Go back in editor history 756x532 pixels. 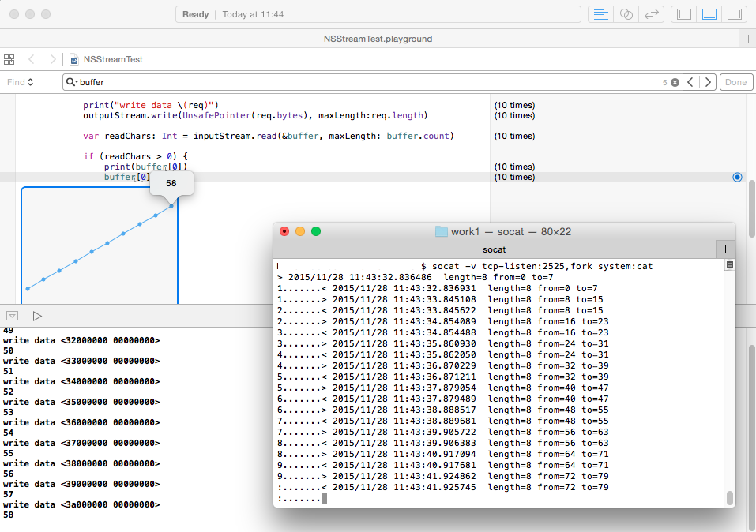[x=32, y=59]
